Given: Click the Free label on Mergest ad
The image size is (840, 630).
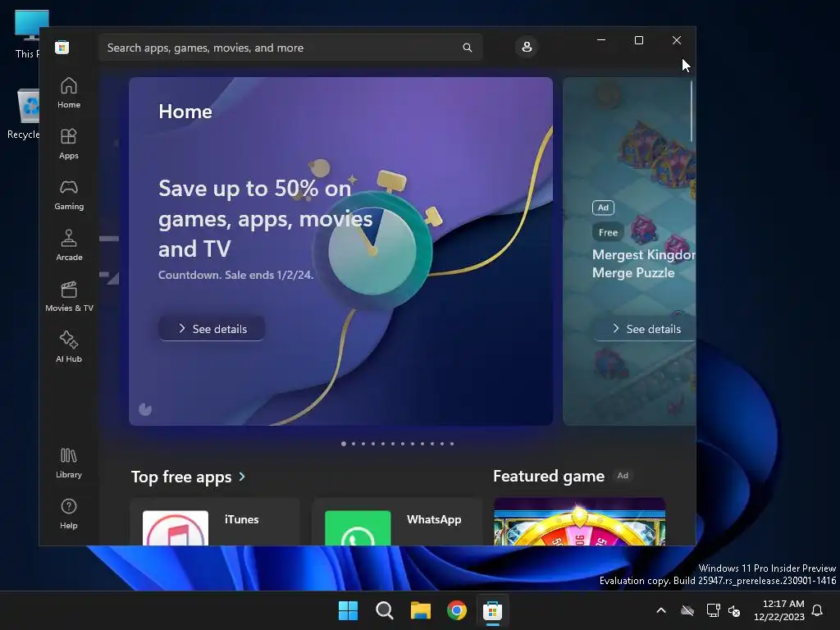Looking at the screenshot, I should pos(608,232).
